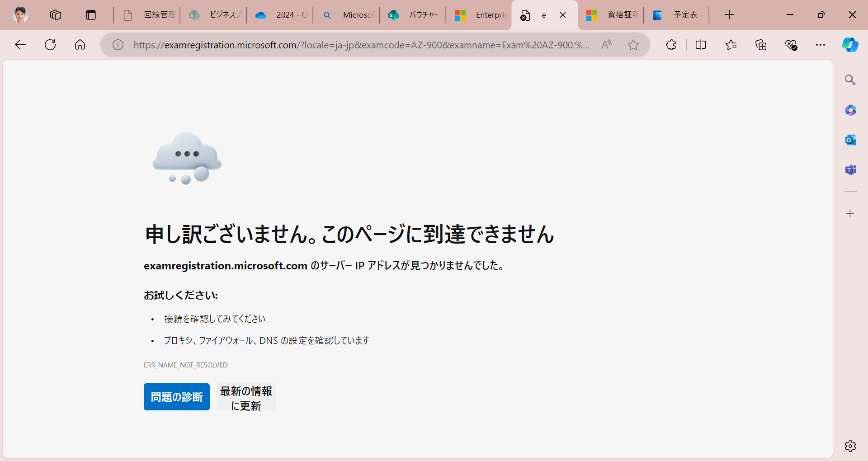
Task: Open the Favorites list
Action: coord(731,45)
